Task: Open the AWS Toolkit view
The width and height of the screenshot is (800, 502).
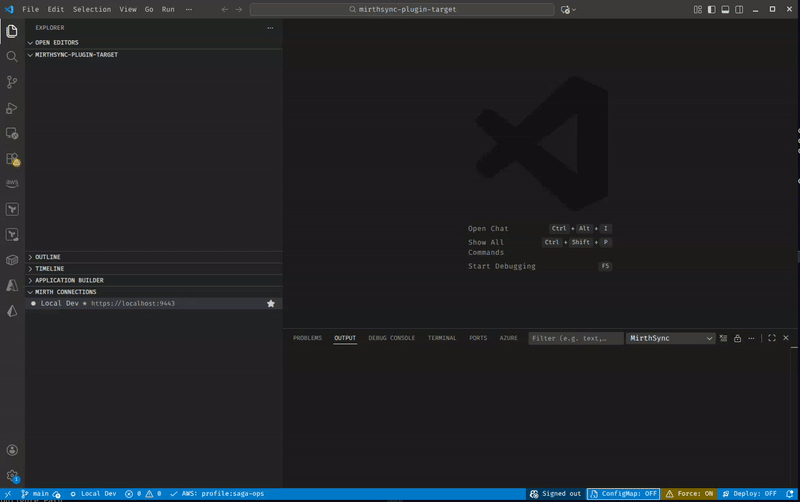Action: pos(12,183)
